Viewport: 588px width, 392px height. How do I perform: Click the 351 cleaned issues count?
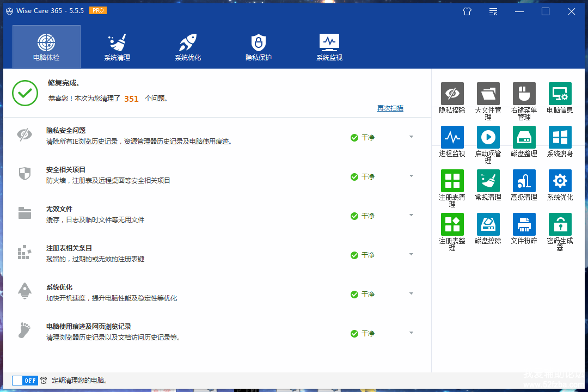pos(131,99)
